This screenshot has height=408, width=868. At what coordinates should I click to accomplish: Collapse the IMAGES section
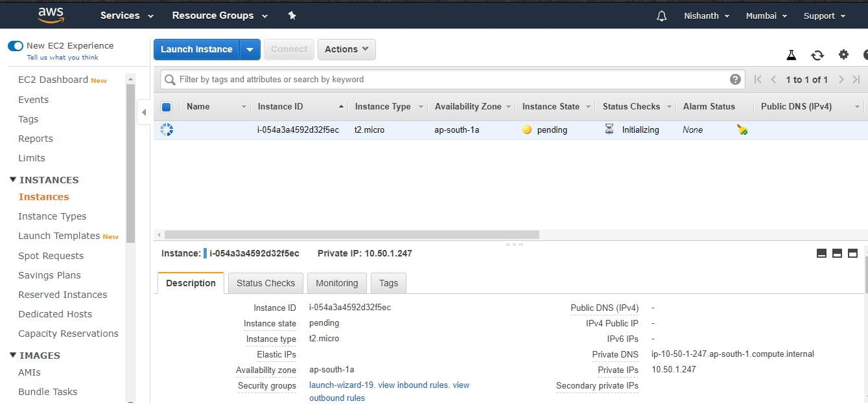(13, 355)
